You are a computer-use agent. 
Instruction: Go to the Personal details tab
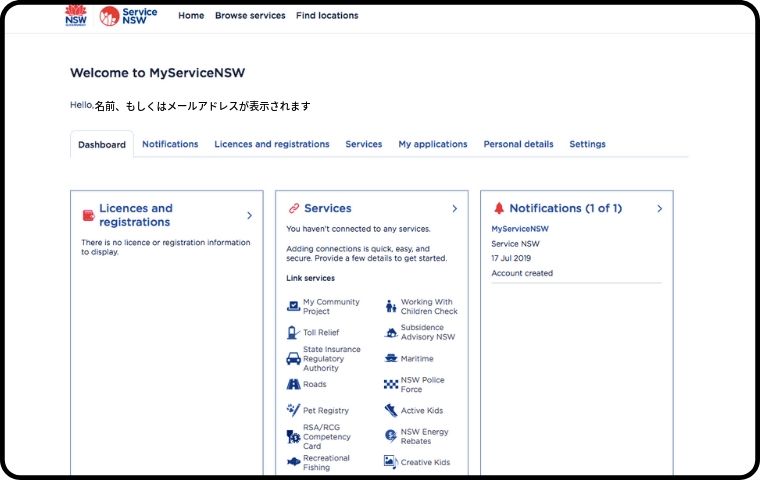click(518, 144)
